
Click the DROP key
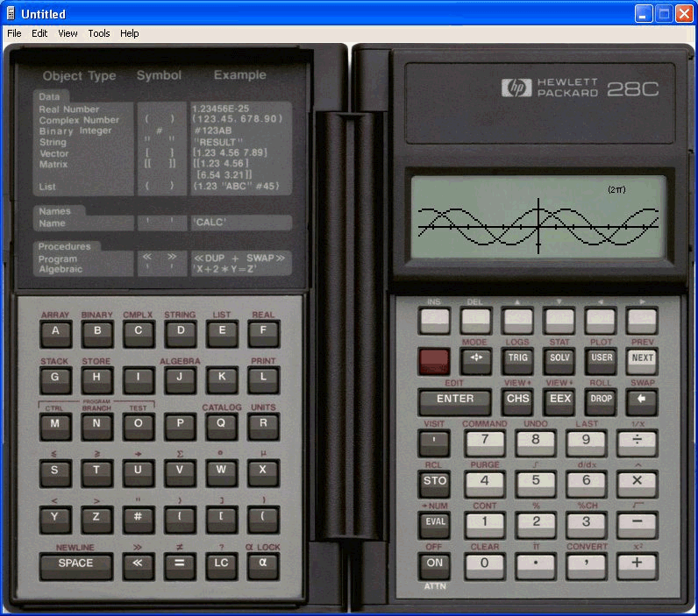coord(602,401)
